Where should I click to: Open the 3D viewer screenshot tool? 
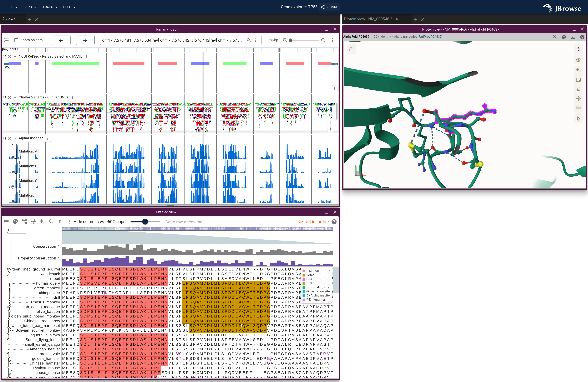(x=578, y=60)
